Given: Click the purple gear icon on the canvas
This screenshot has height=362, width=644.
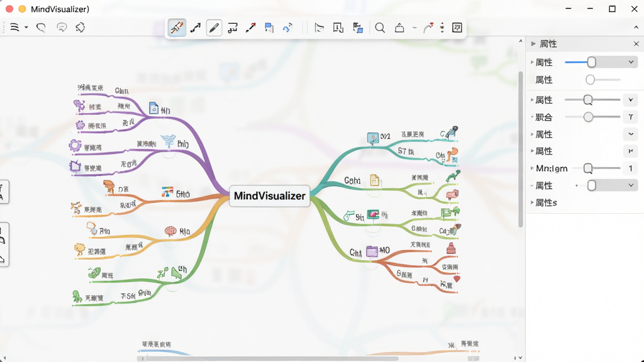Looking at the screenshot, I should point(75,145).
